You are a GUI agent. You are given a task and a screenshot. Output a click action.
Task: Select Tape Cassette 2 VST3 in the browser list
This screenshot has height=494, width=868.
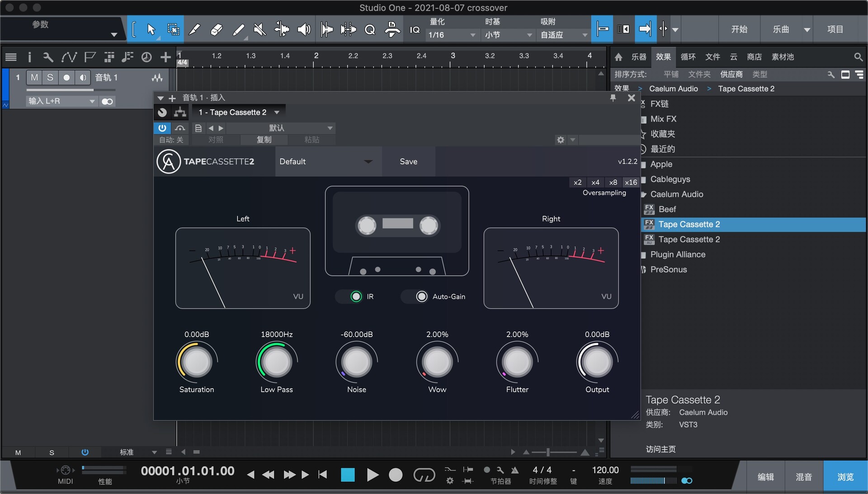(x=689, y=224)
